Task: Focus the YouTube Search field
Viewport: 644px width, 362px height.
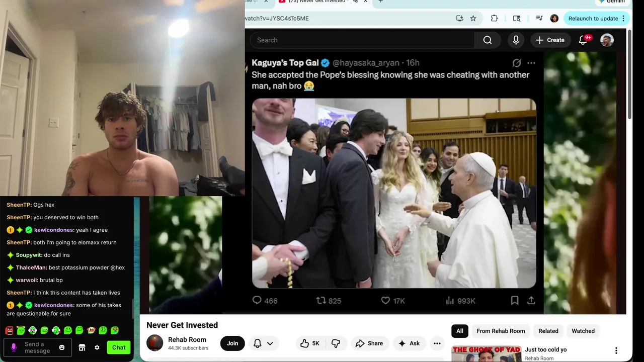Action: (x=362, y=40)
